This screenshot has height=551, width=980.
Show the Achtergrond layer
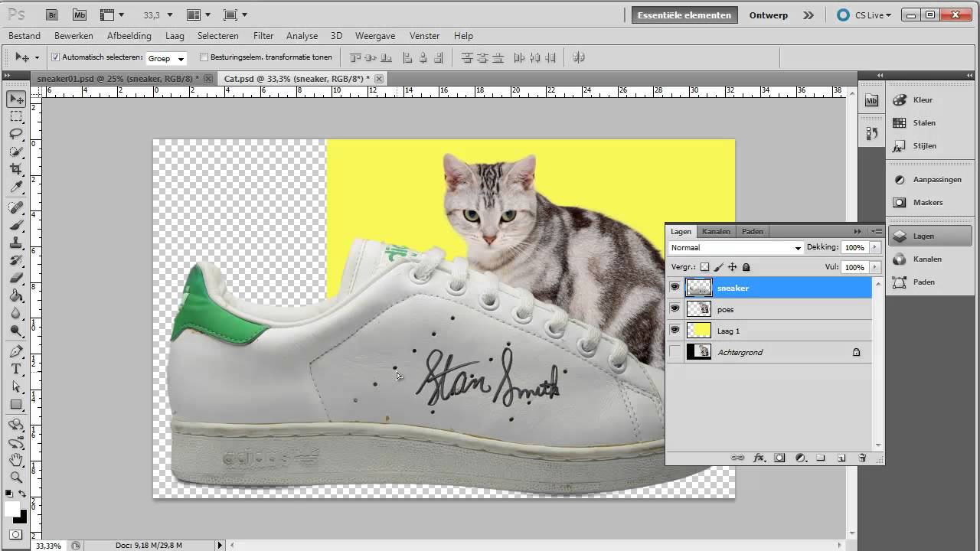pyautogui.click(x=675, y=352)
